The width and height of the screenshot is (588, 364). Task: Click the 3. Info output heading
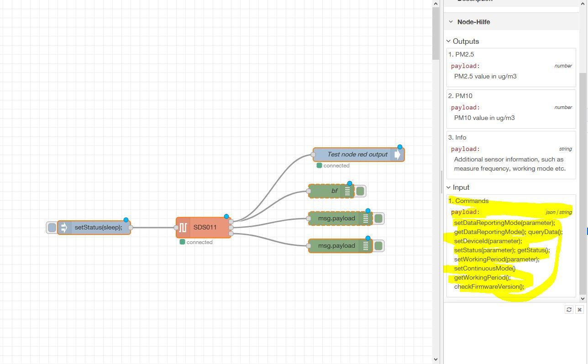pos(457,137)
